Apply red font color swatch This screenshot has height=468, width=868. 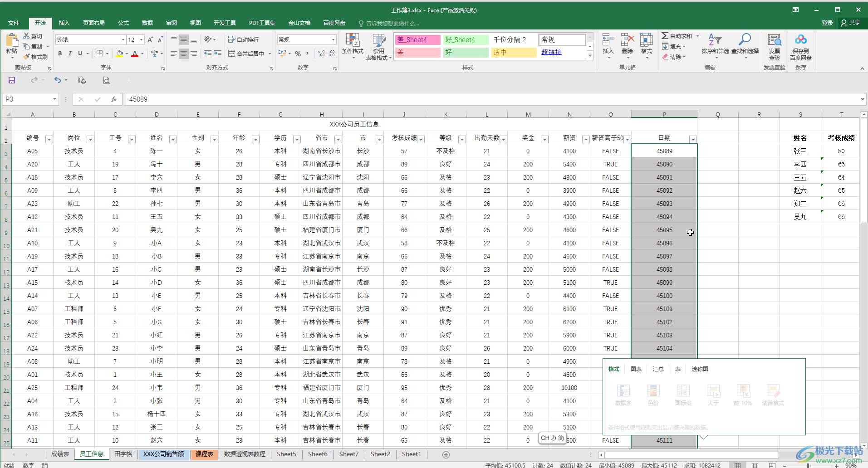(135, 54)
